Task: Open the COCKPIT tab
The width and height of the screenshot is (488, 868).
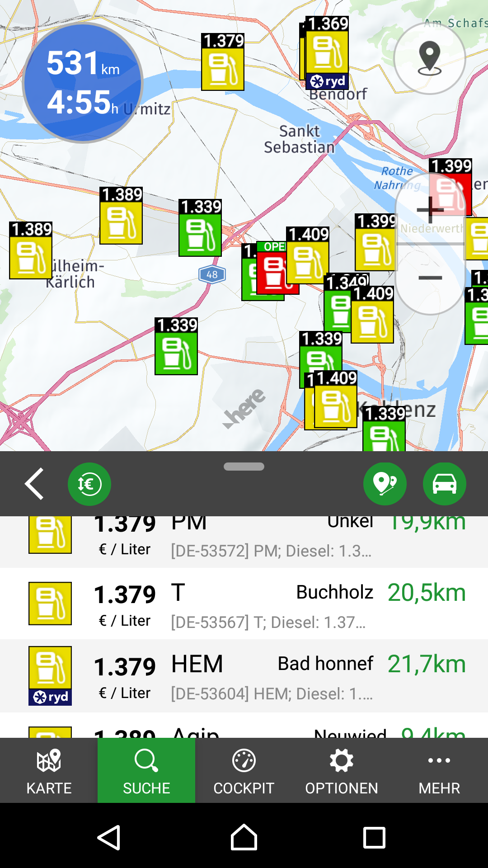Action: tap(244, 770)
